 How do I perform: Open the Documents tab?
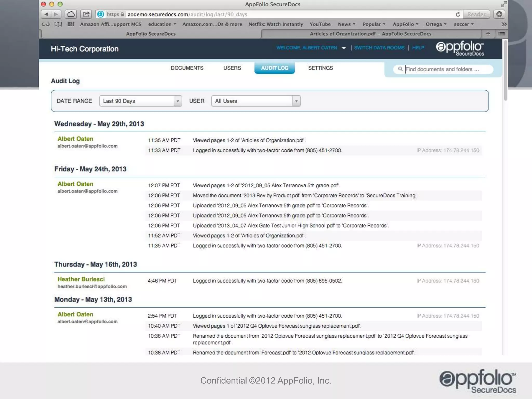pyautogui.click(x=187, y=68)
